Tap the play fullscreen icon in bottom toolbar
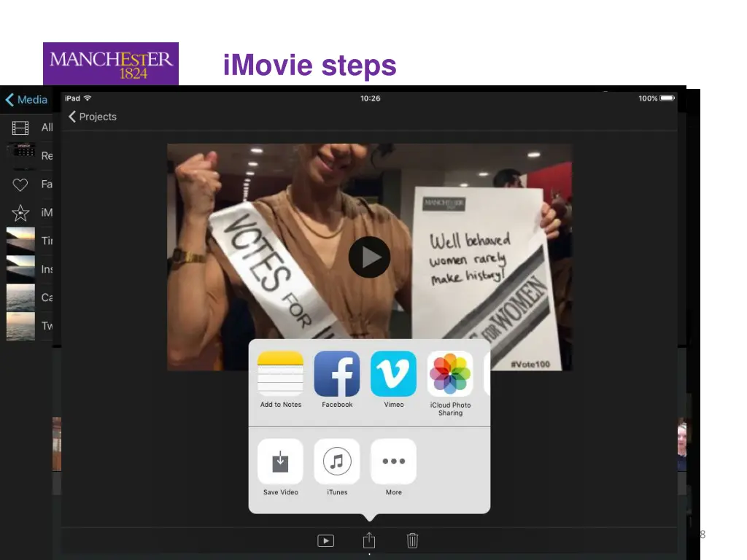This screenshot has height=560, width=747. [326, 541]
